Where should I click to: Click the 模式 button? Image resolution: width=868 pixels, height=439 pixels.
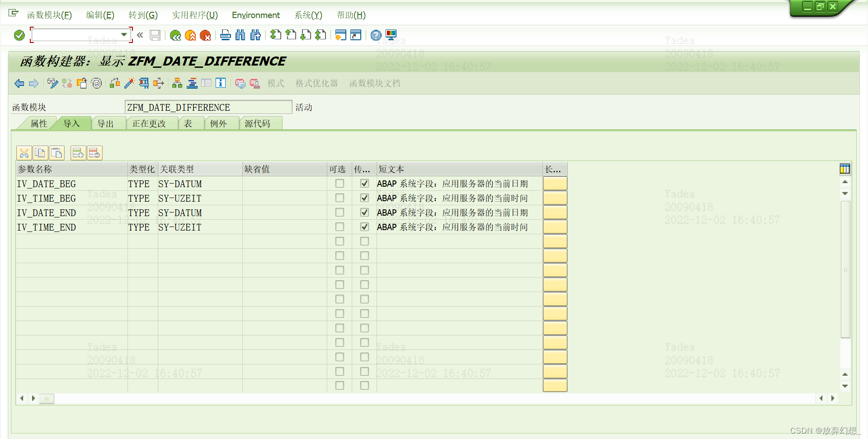(x=276, y=83)
